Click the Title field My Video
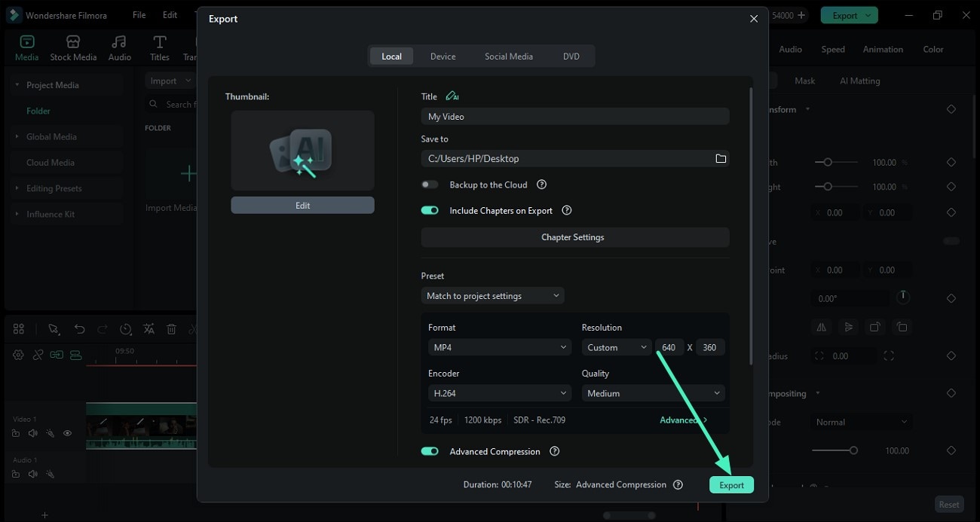The width and height of the screenshot is (980, 522). [575, 117]
